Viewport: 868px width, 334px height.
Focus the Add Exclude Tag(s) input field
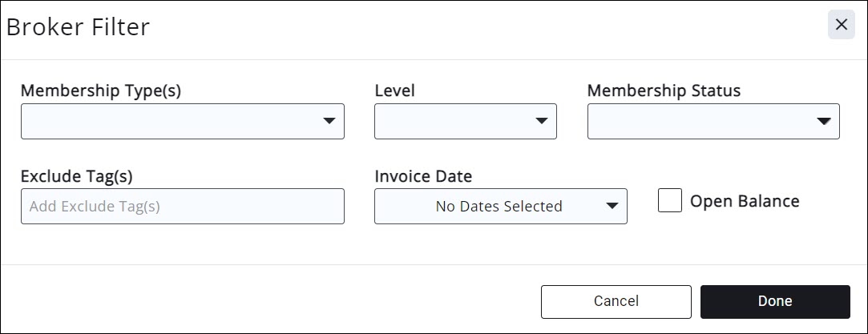pos(182,206)
